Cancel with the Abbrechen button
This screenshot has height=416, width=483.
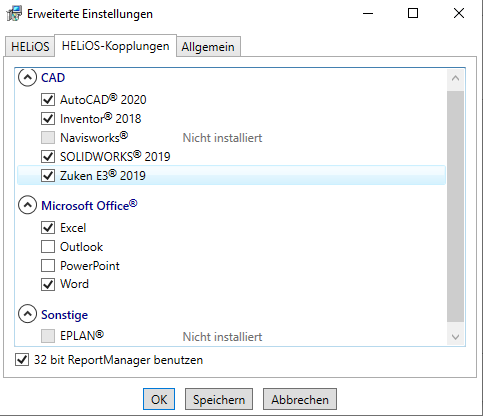click(300, 399)
